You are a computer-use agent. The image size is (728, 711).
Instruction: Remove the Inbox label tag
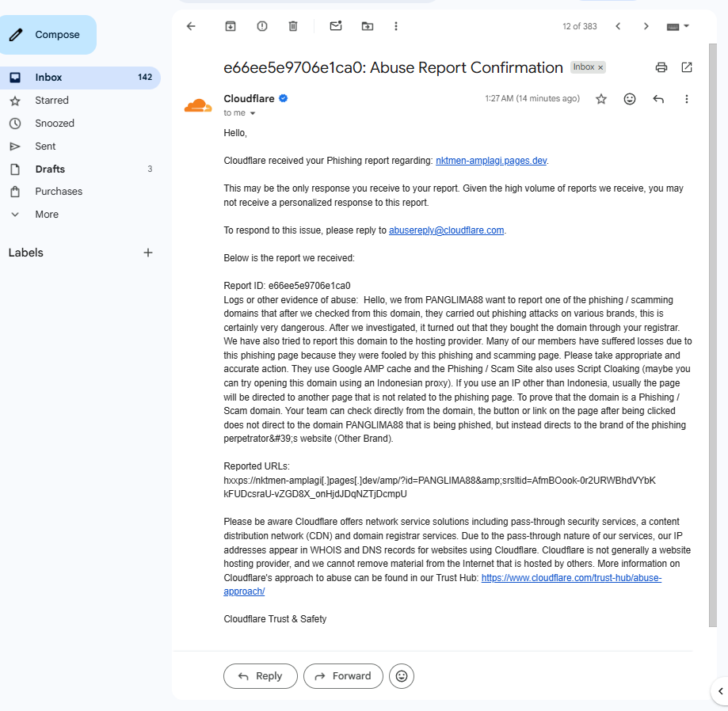pos(600,67)
